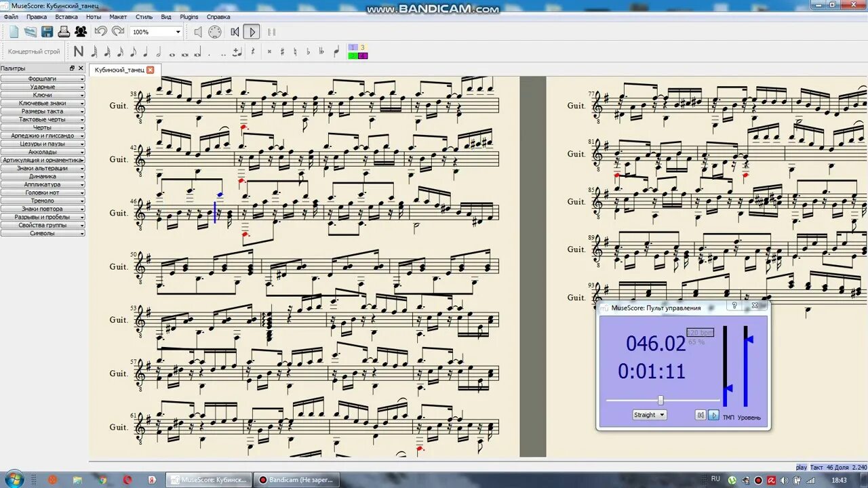Expand the Апликатура palette

point(43,184)
